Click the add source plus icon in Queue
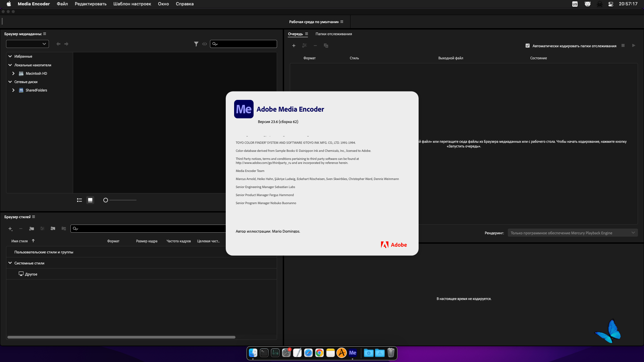 pos(293,46)
